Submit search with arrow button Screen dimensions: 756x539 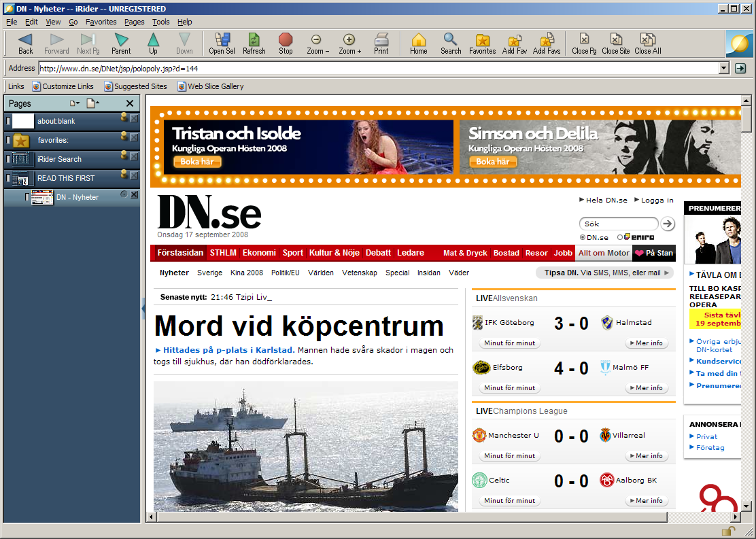point(668,224)
